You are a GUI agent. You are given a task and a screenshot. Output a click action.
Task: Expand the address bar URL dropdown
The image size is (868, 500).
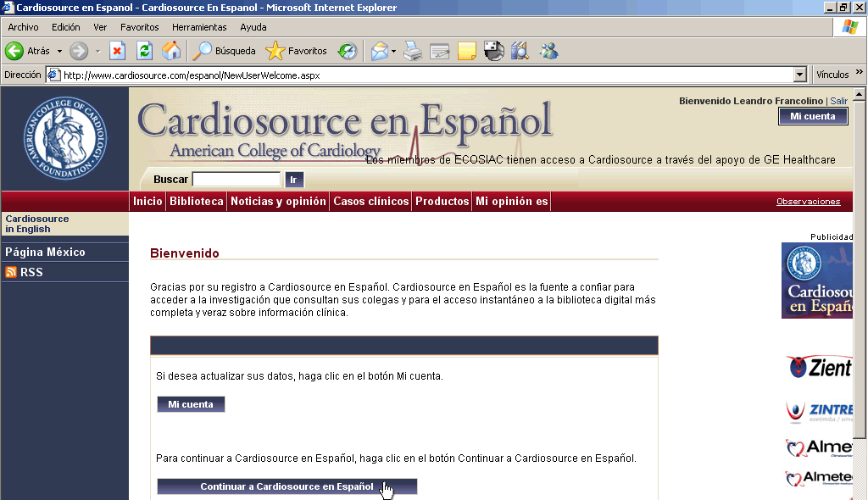800,75
